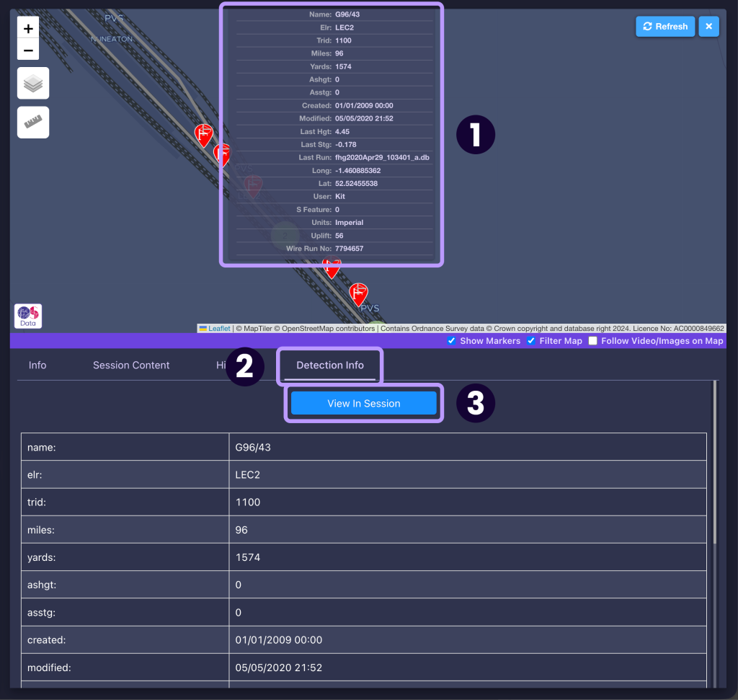Activate the ruler measurement tool
Viewport: 738px width, 700px height.
click(33, 123)
